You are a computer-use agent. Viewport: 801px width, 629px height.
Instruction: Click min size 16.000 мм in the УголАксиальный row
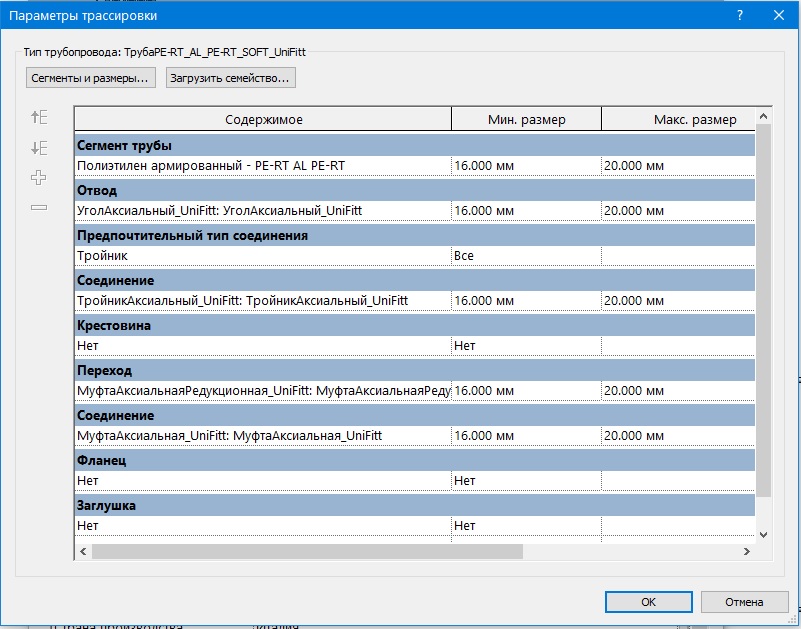pyautogui.click(x=527, y=211)
